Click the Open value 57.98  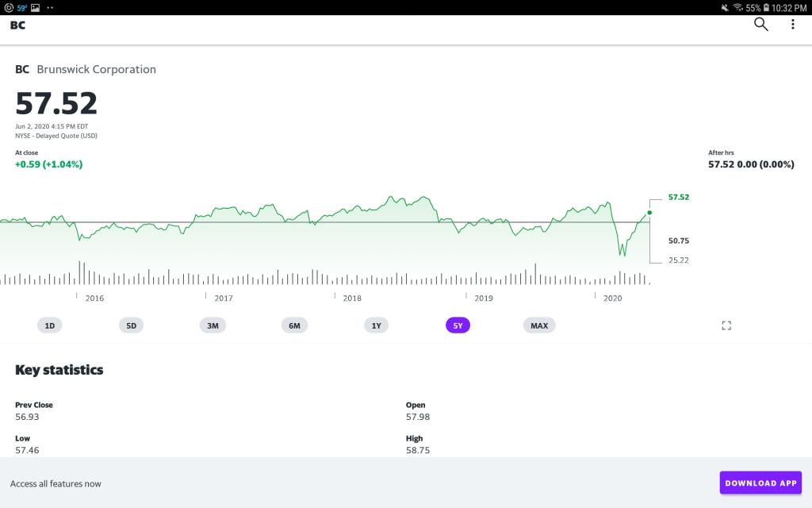point(418,417)
